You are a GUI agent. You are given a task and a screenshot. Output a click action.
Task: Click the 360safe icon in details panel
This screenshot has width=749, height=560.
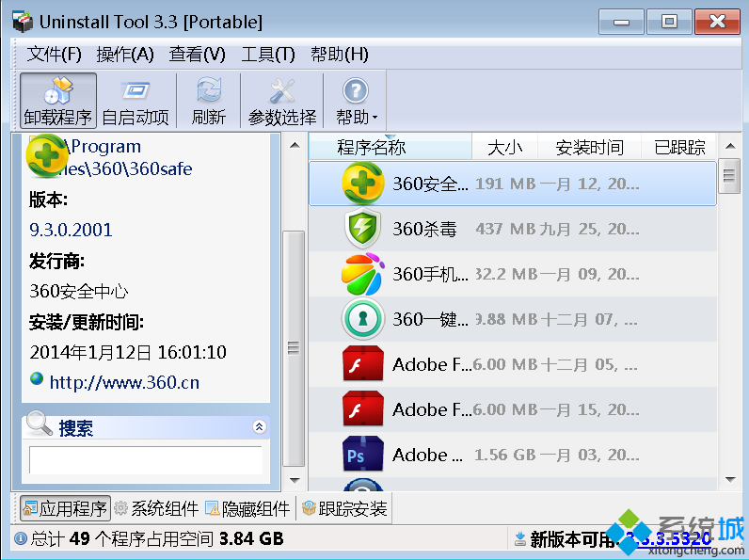pyautogui.click(x=46, y=156)
